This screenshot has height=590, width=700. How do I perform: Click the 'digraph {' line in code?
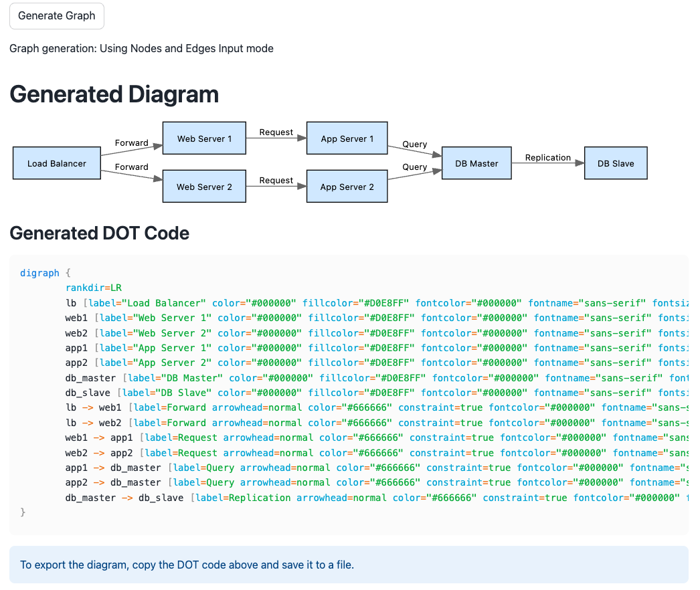(x=45, y=273)
